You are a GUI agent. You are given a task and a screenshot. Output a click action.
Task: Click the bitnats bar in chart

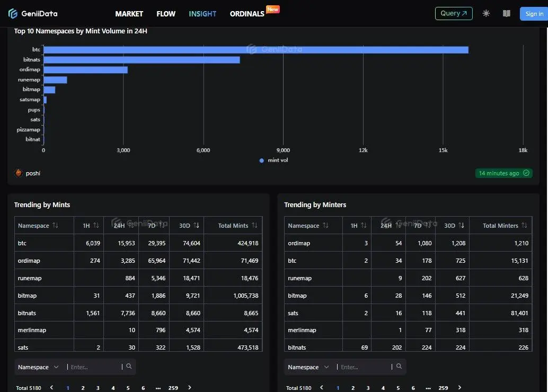142,60
